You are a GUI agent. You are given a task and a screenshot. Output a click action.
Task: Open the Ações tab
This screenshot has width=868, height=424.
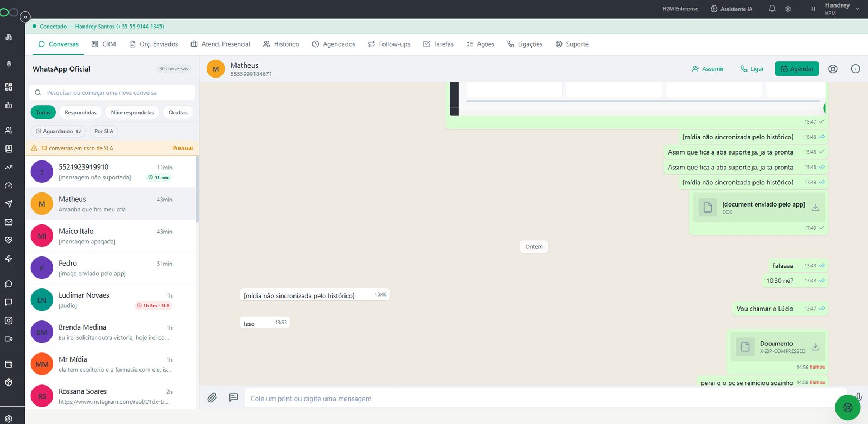coord(480,44)
